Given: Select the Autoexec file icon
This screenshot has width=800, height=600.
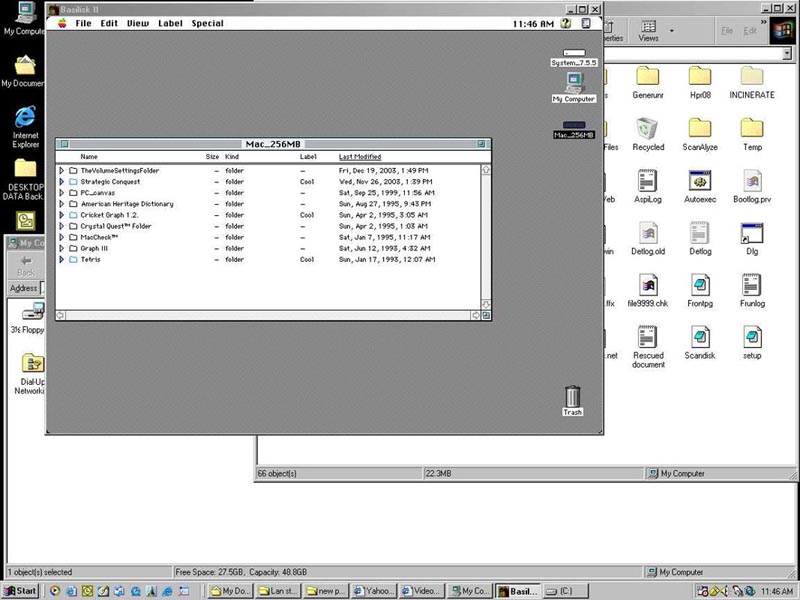Looking at the screenshot, I should point(700,187).
